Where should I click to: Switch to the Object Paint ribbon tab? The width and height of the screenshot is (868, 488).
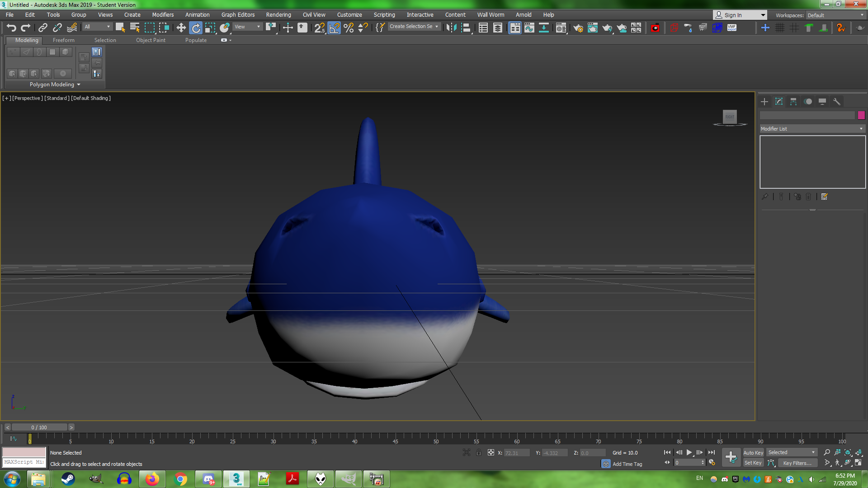click(x=151, y=40)
